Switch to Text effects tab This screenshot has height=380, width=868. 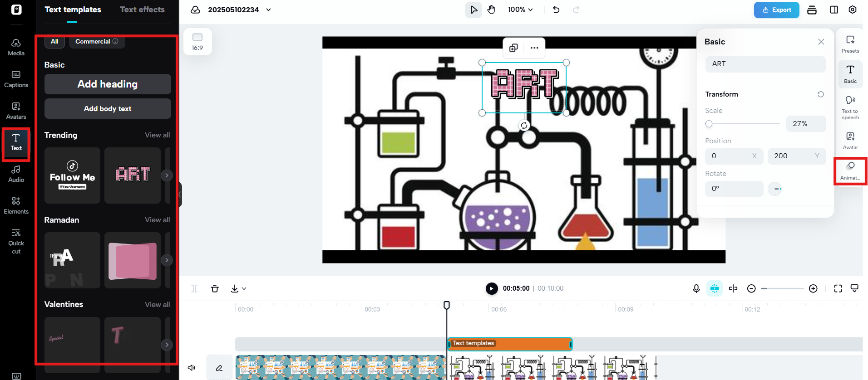[x=142, y=10]
